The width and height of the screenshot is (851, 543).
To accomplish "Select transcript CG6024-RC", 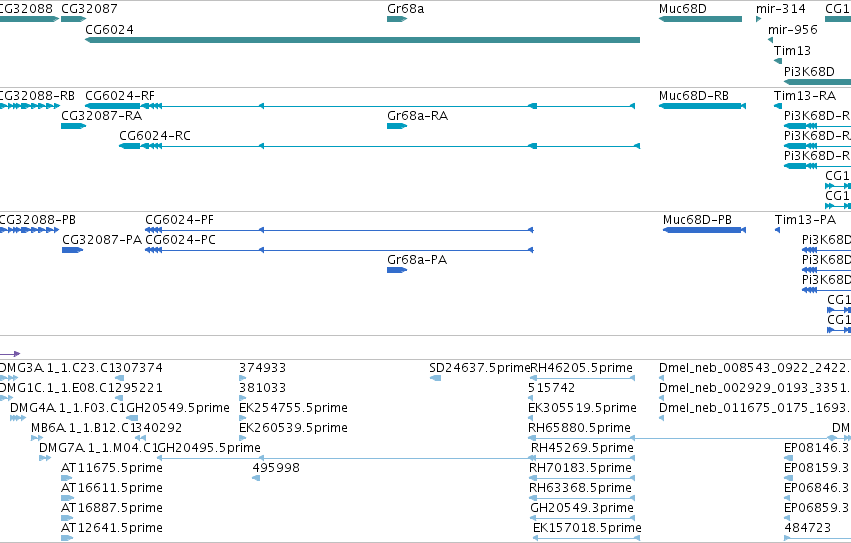I will coord(379,146).
